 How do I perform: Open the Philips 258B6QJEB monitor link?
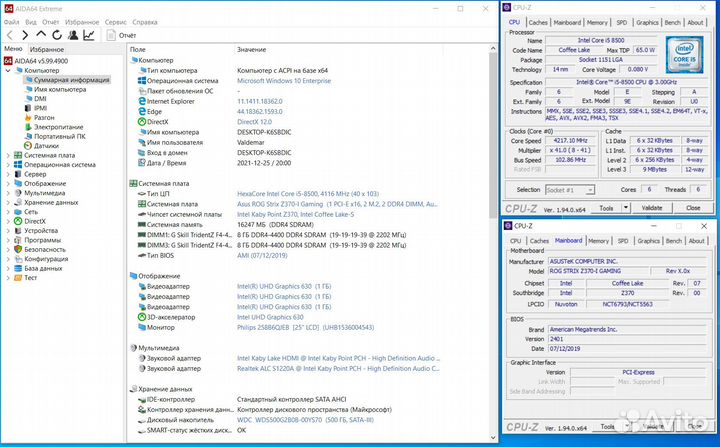[305, 328]
